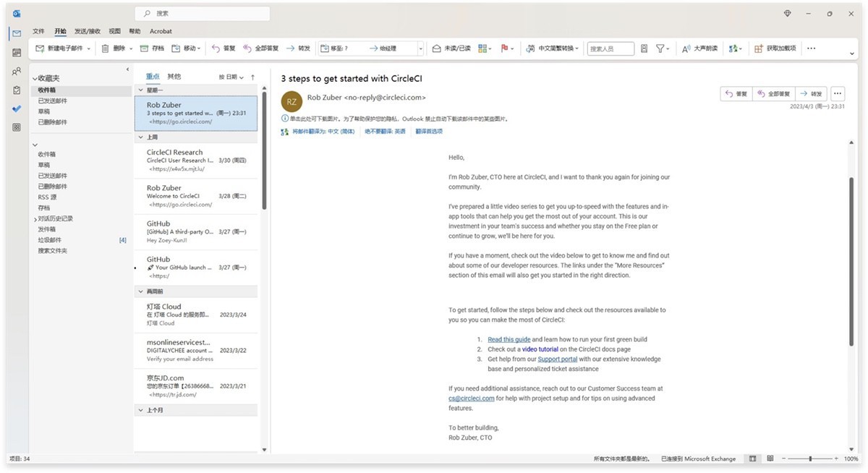The image size is (868, 473).
Task: Click 全部答复 button in the reading pane
Action: (x=773, y=94)
